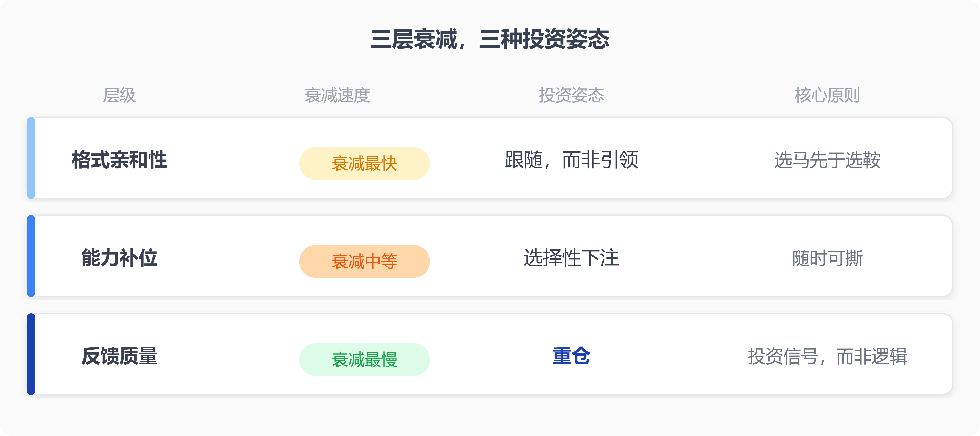Click the title 三层衰减，三种投资姿态
This screenshot has width=980, height=436.
(490, 39)
